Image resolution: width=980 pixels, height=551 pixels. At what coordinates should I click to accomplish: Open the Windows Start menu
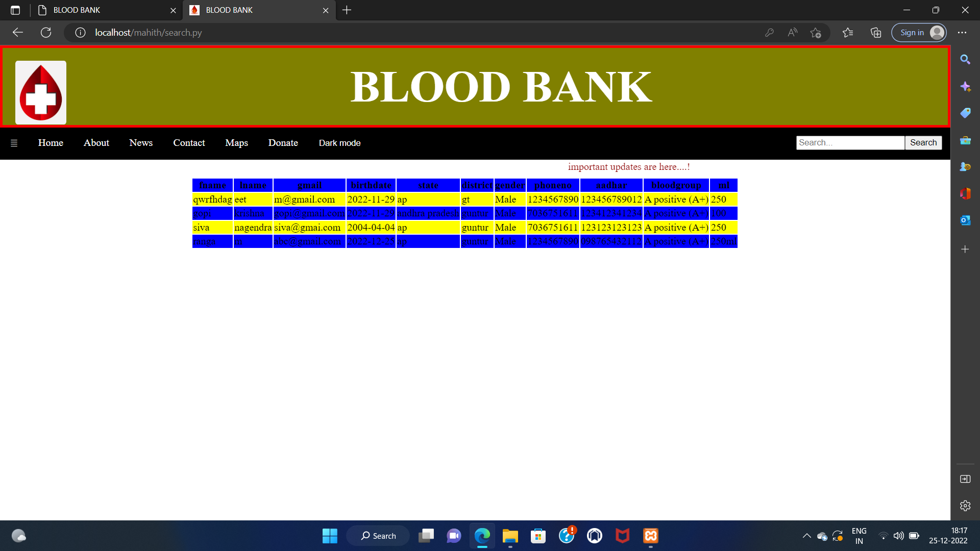(x=330, y=536)
